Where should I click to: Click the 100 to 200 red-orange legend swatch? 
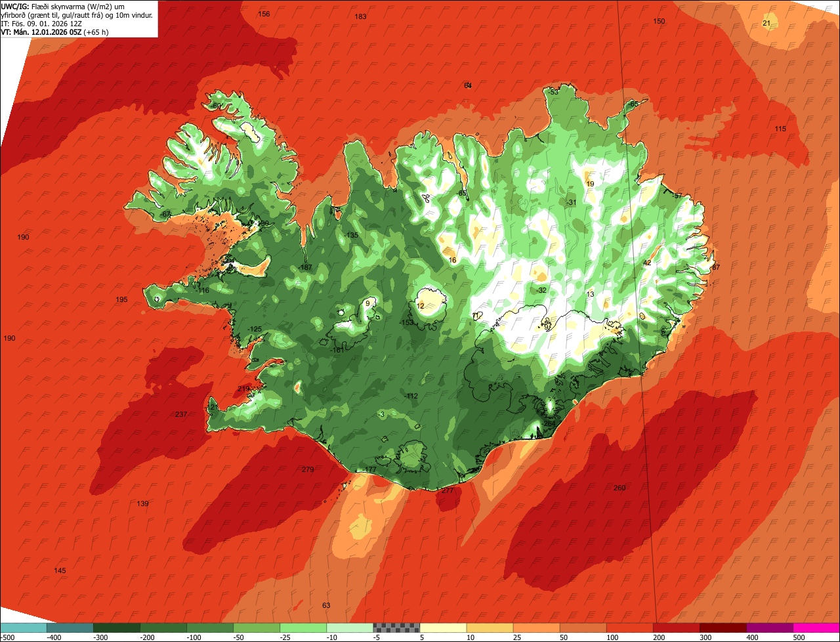coord(630,628)
